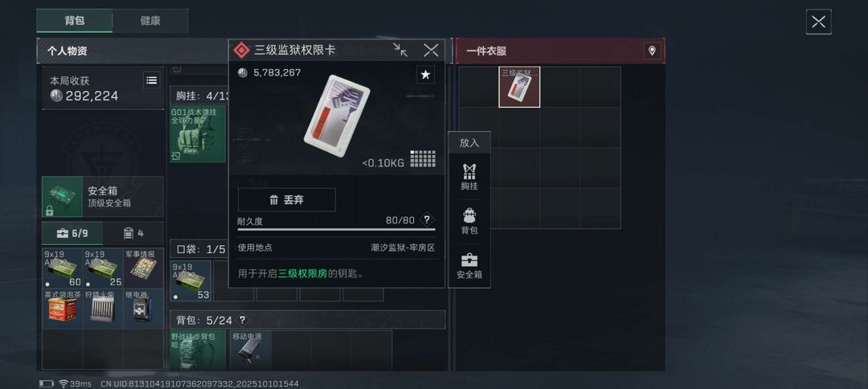Select 背包 in the 放入 menu
This screenshot has height=389, width=868.
pyautogui.click(x=469, y=221)
